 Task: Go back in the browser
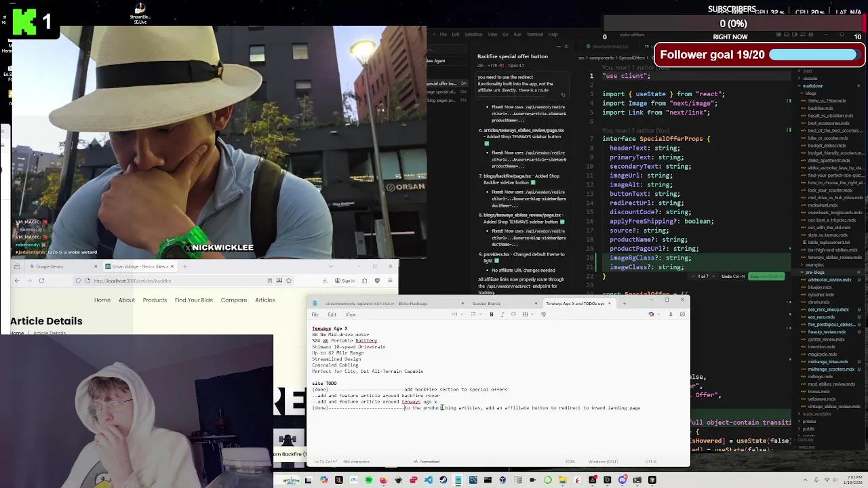tap(17, 281)
